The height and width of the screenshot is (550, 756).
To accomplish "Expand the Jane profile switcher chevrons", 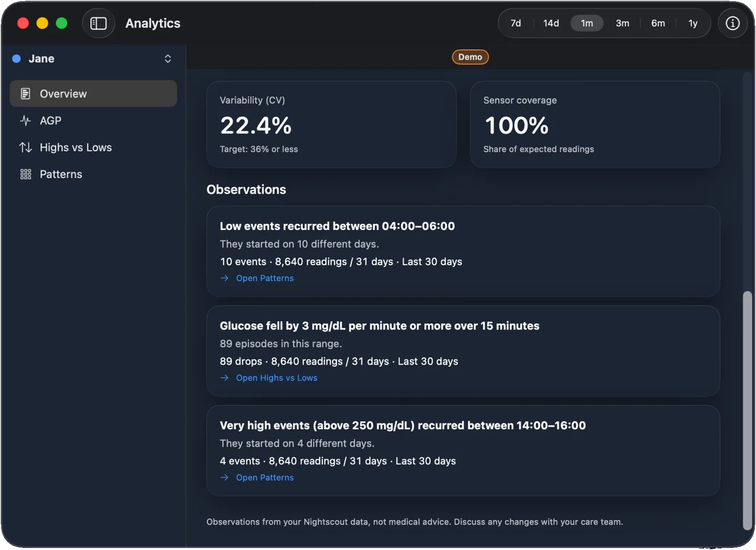I will (x=168, y=59).
